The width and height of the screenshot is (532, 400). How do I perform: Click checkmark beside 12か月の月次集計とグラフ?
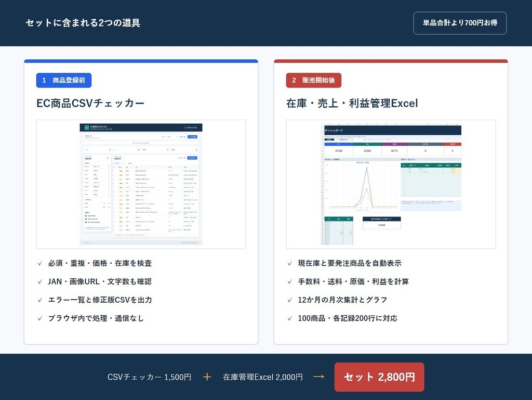point(290,300)
